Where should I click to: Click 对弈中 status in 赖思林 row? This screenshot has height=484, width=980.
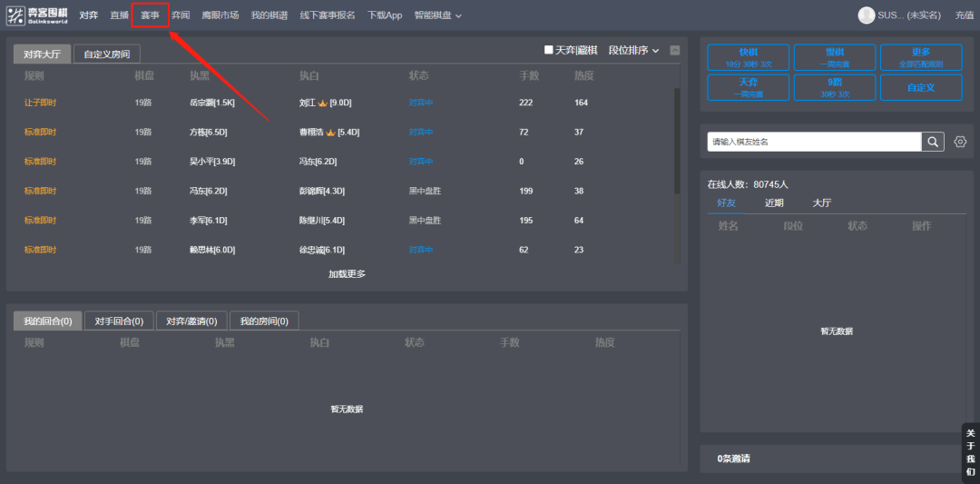tap(421, 250)
